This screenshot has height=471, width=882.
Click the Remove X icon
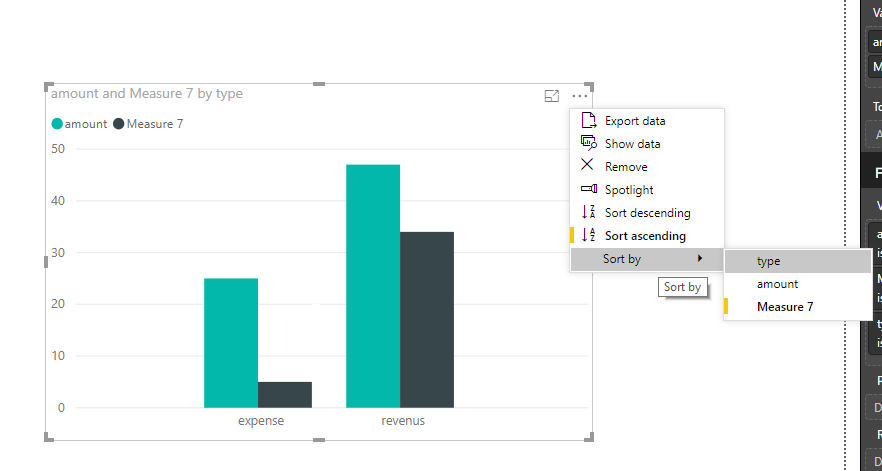click(x=587, y=164)
